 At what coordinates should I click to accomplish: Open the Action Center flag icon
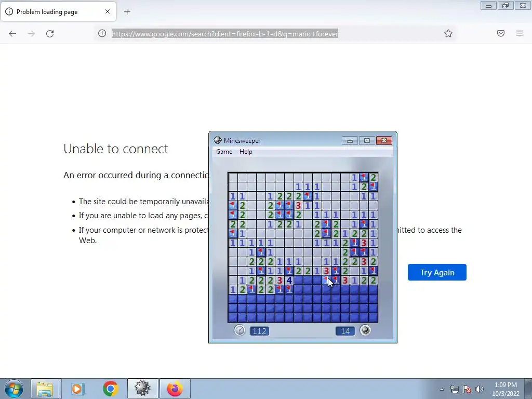pyautogui.click(x=467, y=389)
